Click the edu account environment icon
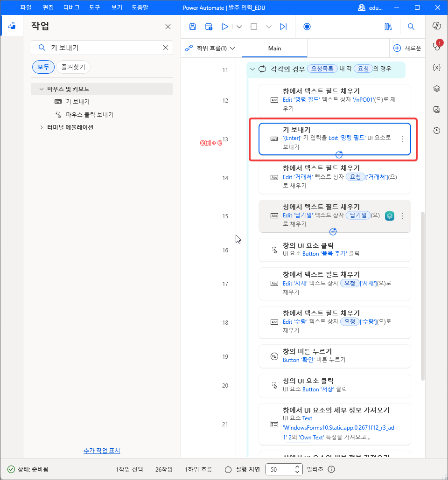This screenshot has width=448, height=480. (362, 7)
